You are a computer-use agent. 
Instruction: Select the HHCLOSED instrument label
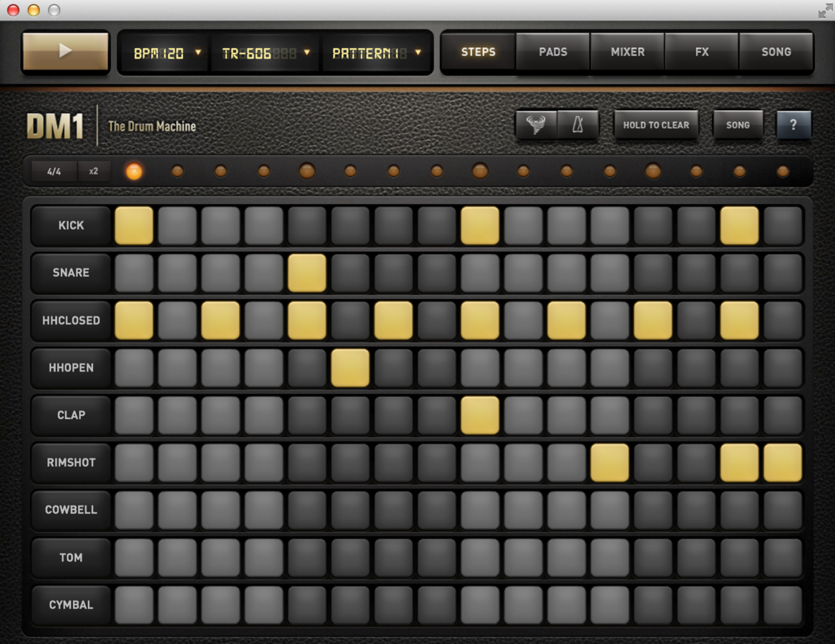[x=71, y=320]
